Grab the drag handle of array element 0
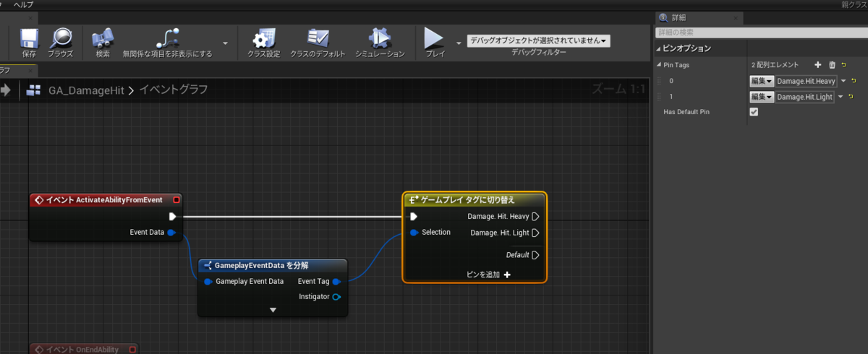Screen dimensions: 868x354 (659, 81)
